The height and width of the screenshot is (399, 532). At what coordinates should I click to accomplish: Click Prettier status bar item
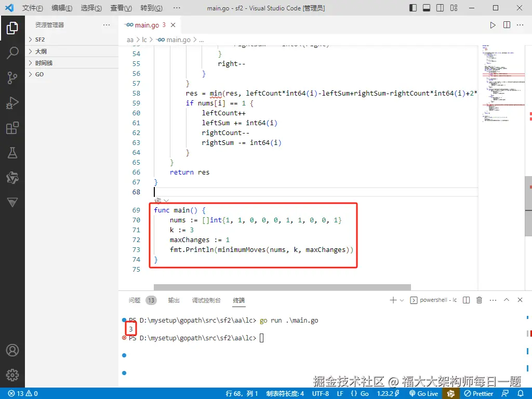[478, 394]
